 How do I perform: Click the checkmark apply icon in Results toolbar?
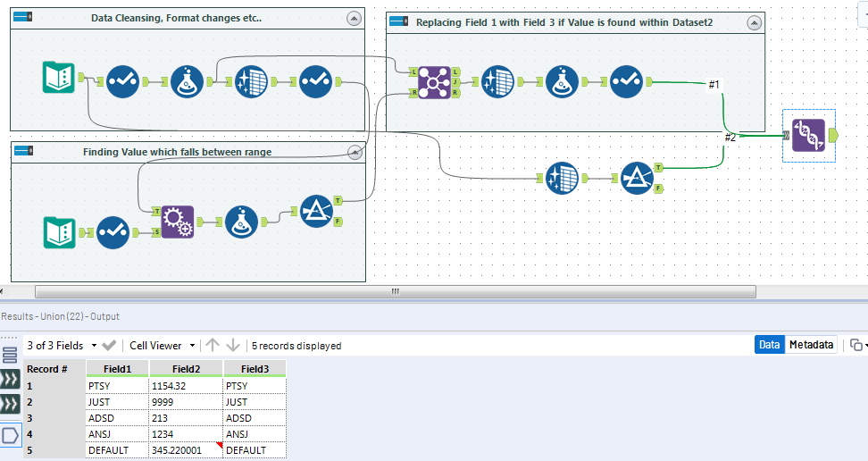(109, 345)
